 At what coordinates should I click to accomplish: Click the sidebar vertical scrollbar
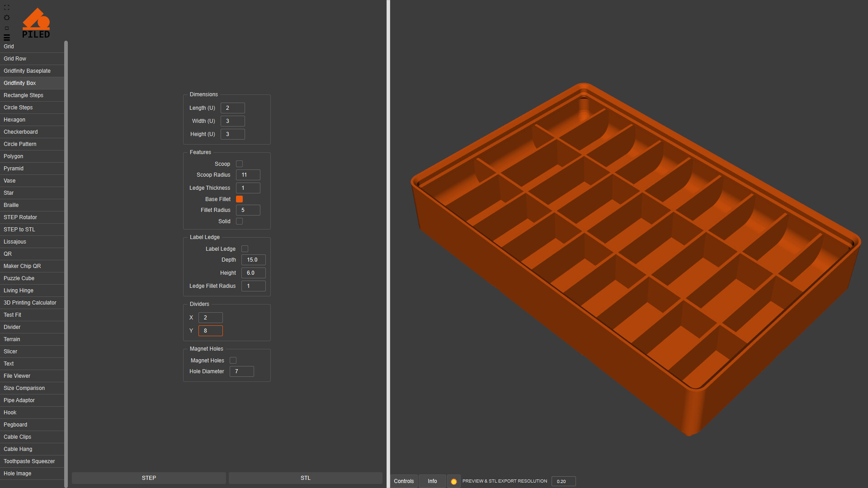[x=66, y=262]
